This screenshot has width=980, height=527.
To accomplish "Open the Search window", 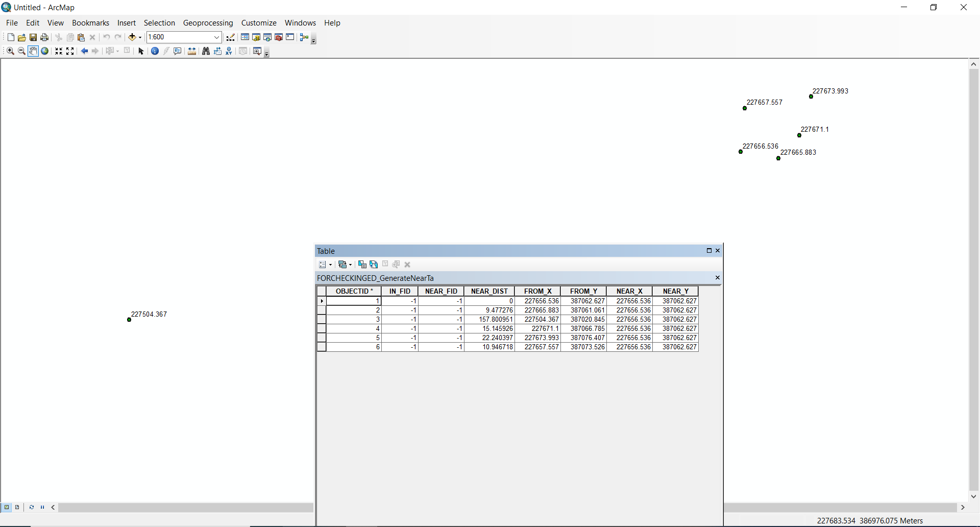I will (267, 37).
